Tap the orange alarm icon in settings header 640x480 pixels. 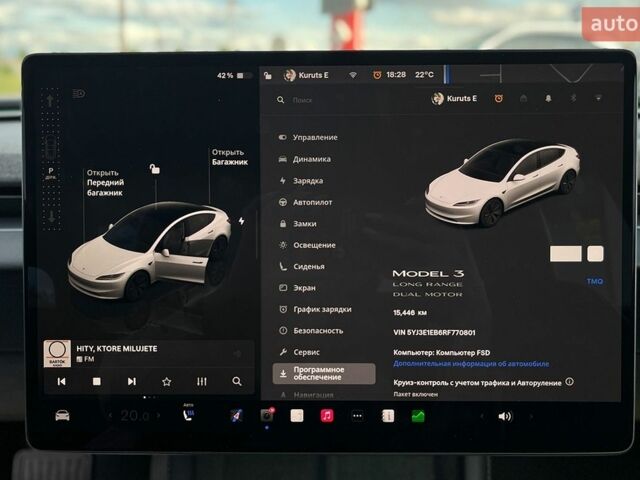tap(498, 98)
